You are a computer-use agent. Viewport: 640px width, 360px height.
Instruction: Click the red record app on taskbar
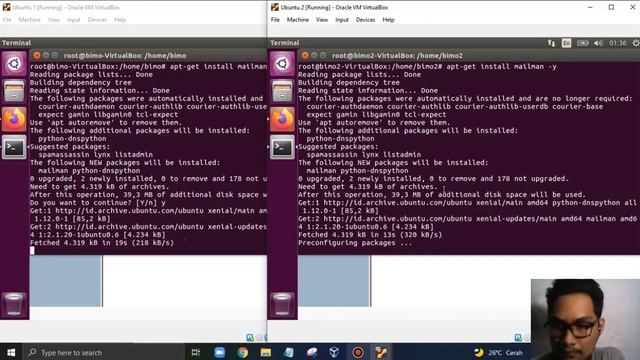point(358,352)
